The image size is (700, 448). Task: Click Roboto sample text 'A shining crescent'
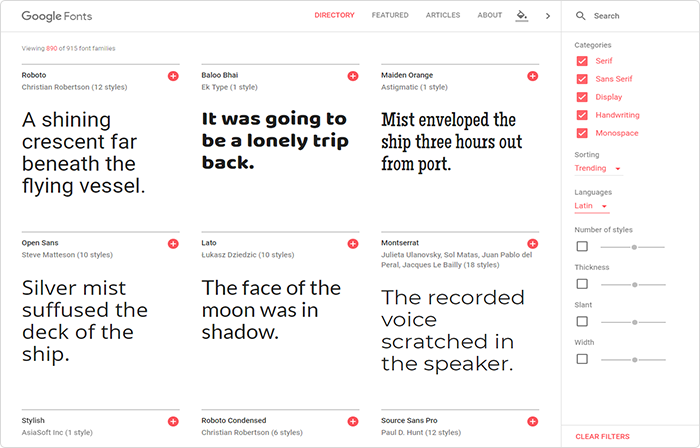coord(84,153)
